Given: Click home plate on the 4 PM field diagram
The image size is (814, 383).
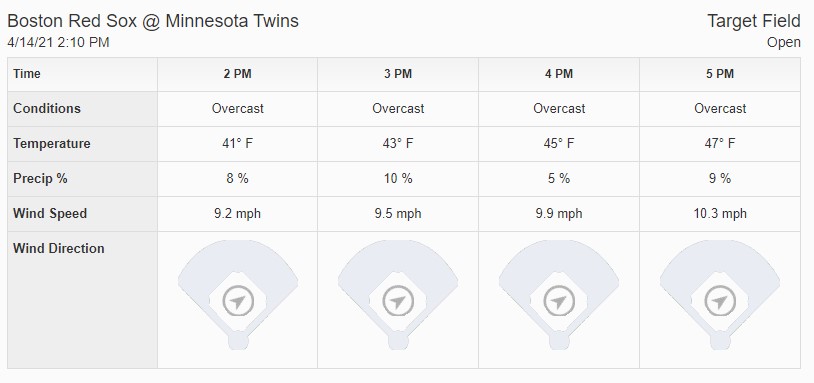Looking at the screenshot, I should (x=559, y=340).
